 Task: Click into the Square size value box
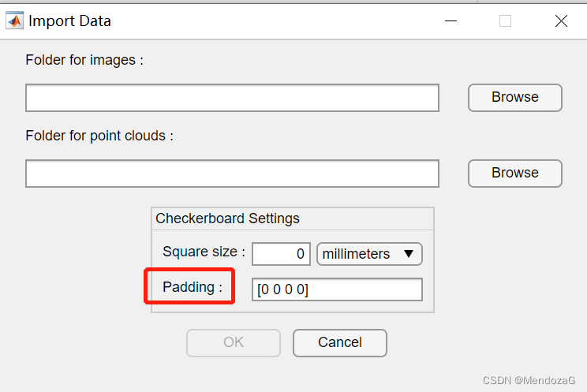click(x=281, y=254)
